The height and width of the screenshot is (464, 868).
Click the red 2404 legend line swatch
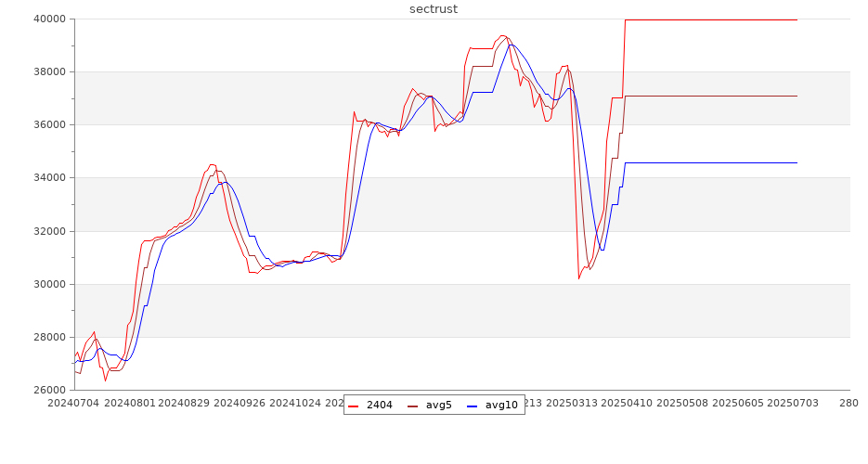pos(354,406)
